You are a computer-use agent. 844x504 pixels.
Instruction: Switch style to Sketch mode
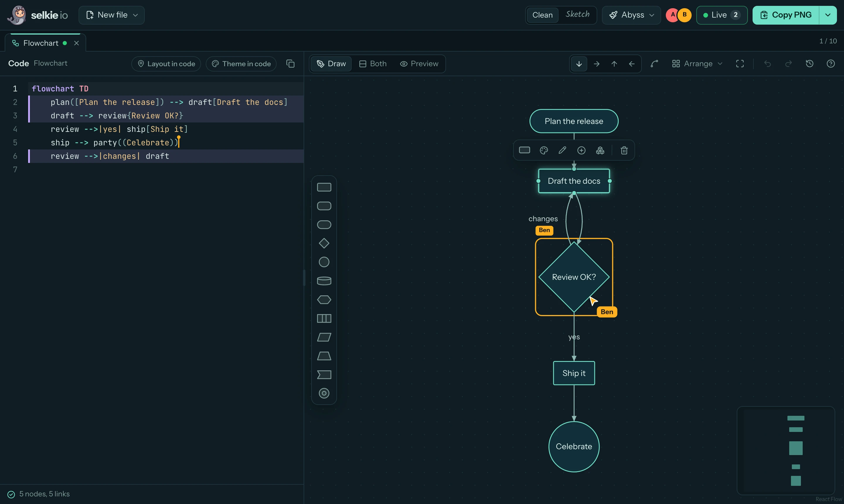[x=577, y=15]
